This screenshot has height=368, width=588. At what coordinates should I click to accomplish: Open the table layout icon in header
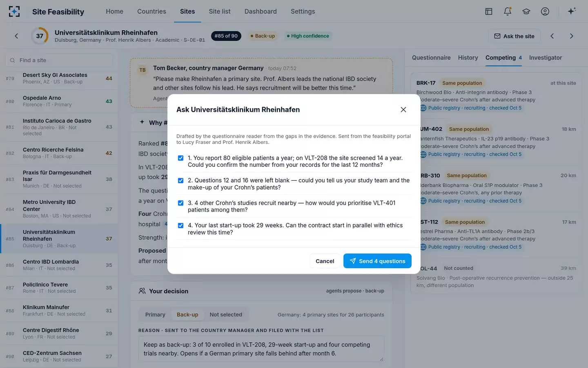[x=489, y=11]
